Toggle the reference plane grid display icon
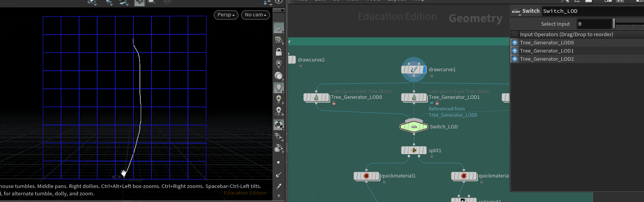The width and height of the screenshot is (644, 202). point(279,28)
